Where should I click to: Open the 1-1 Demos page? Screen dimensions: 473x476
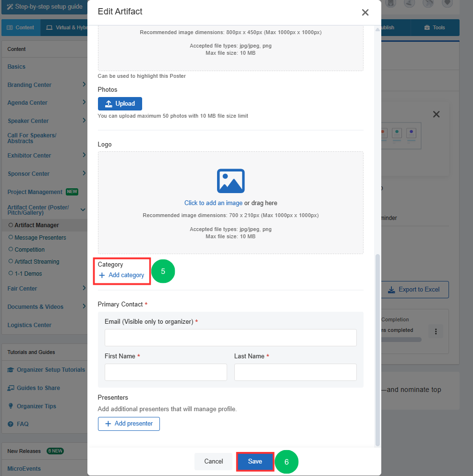pyautogui.click(x=28, y=274)
